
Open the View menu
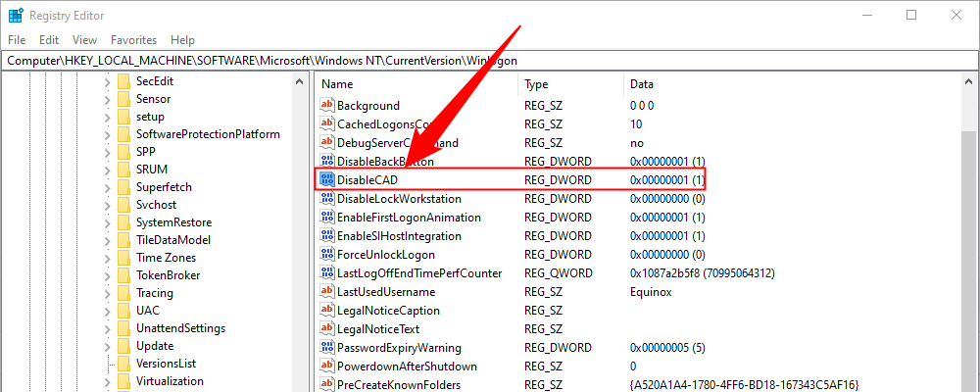pos(84,39)
